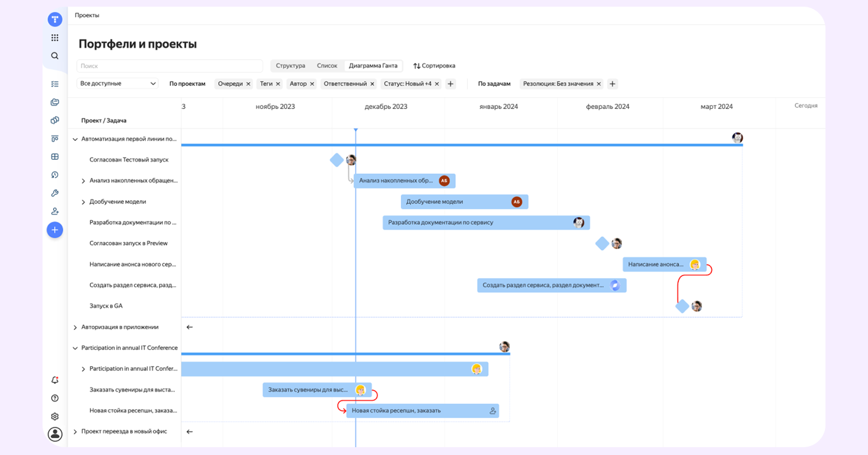Open the goals overlapping-hexagons icon in sidebar
Screen dimensions: 868x455
tap(55, 120)
